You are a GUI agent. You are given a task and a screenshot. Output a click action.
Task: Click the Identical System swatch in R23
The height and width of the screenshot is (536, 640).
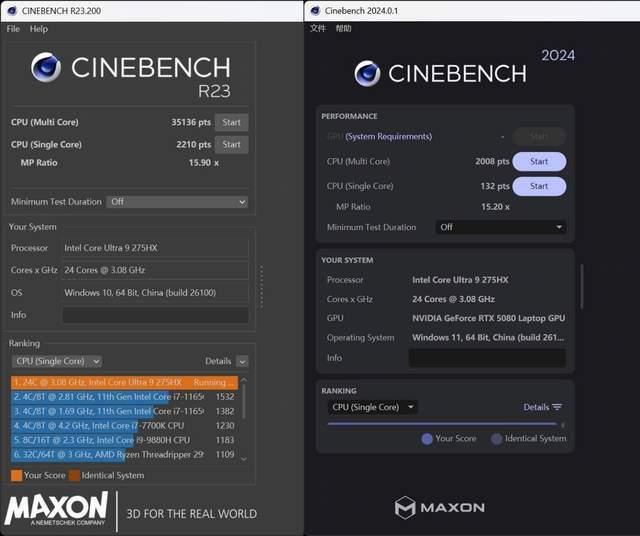click(x=74, y=476)
